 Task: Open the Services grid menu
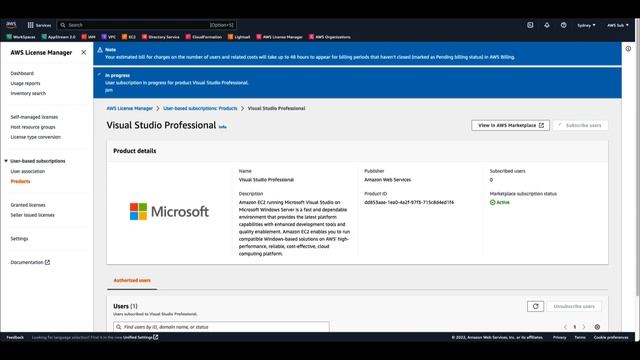(39, 25)
